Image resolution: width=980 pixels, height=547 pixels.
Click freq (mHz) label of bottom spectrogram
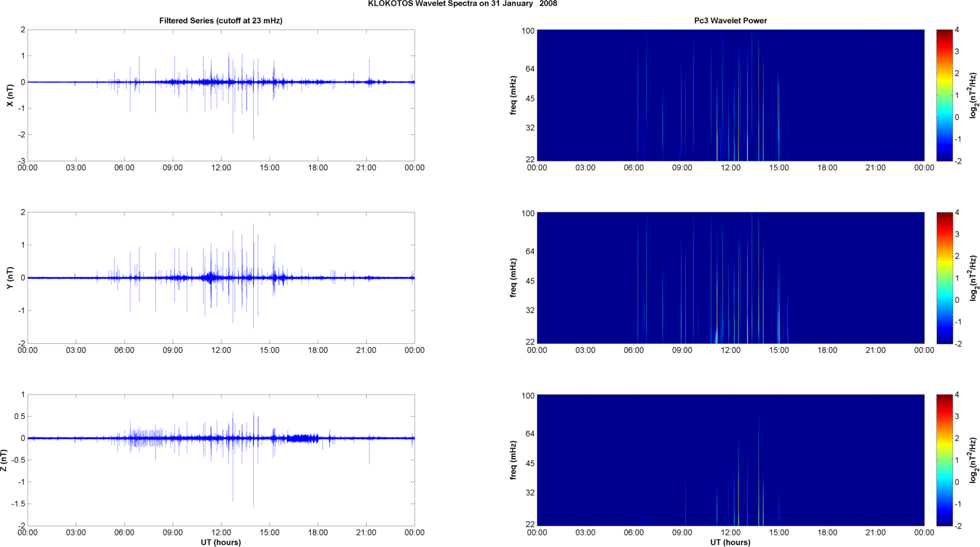[x=514, y=460]
